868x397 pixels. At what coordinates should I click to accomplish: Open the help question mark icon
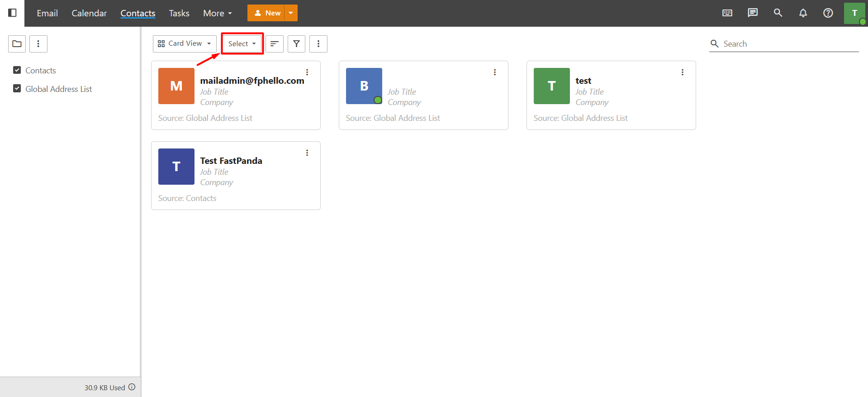[x=828, y=13]
